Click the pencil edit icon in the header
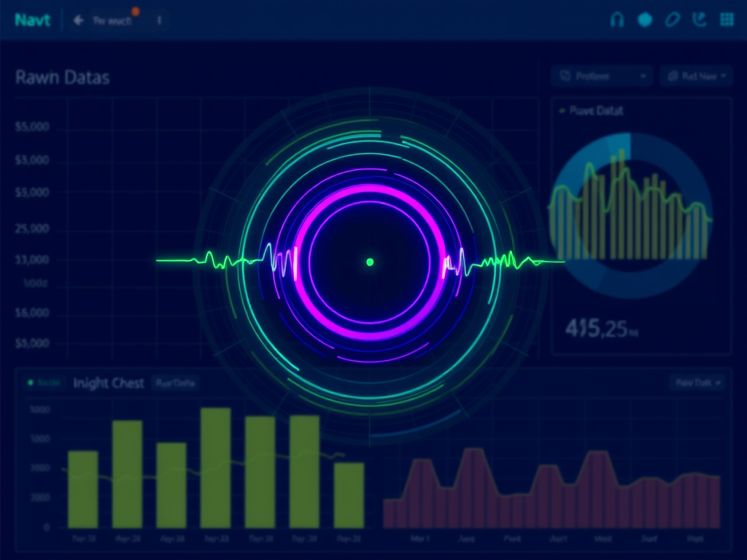 coord(673,20)
